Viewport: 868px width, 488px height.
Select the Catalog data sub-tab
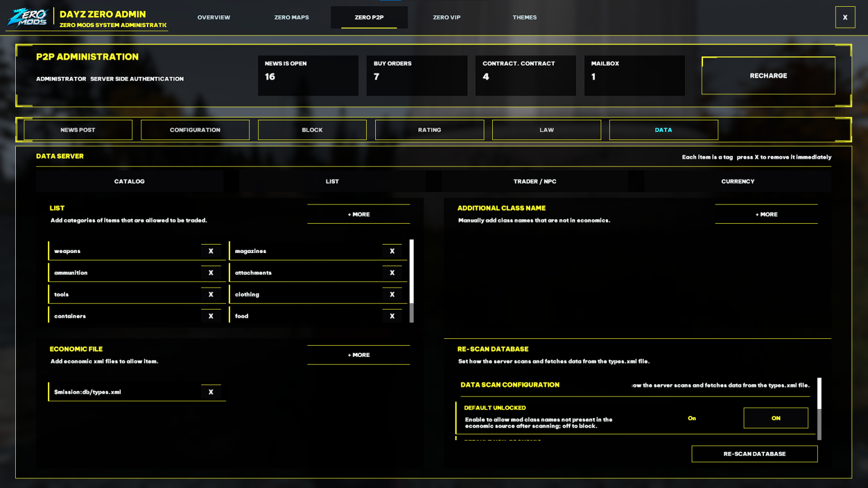coord(129,181)
